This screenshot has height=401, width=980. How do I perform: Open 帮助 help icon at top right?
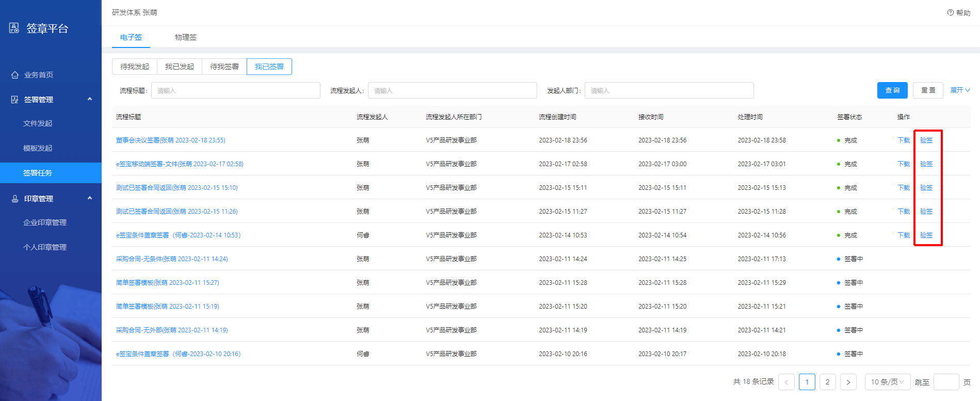click(950, 12)
